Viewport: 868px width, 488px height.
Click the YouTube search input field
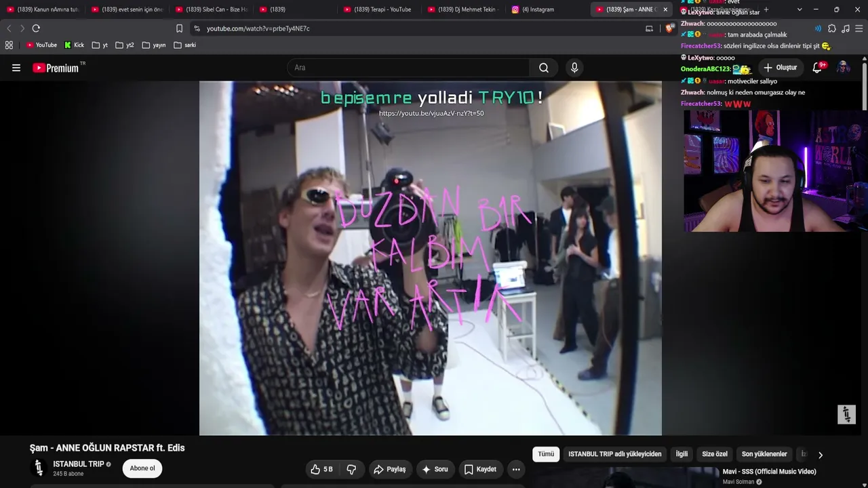coord(408,68)
